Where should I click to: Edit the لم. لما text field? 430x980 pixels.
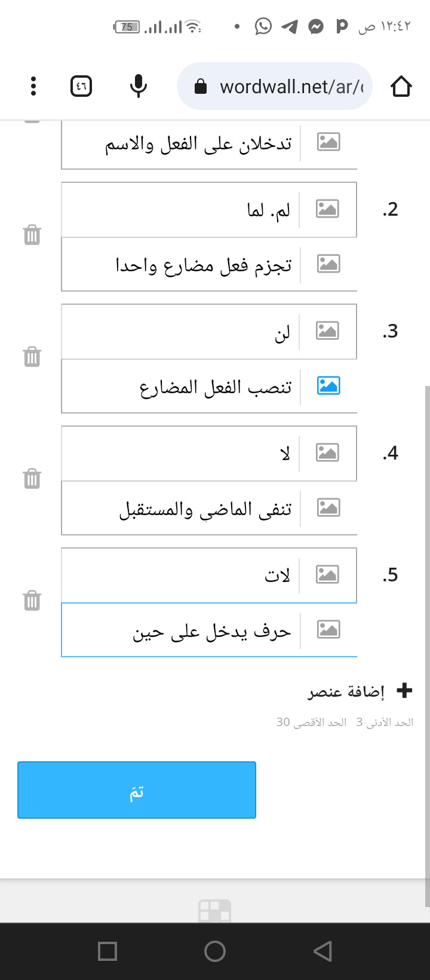[180, 210]
